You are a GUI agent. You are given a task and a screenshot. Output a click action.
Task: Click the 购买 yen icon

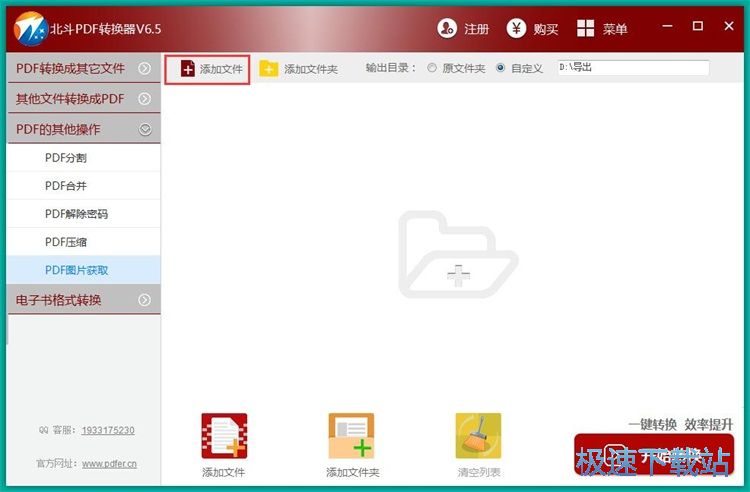point(516,29)
